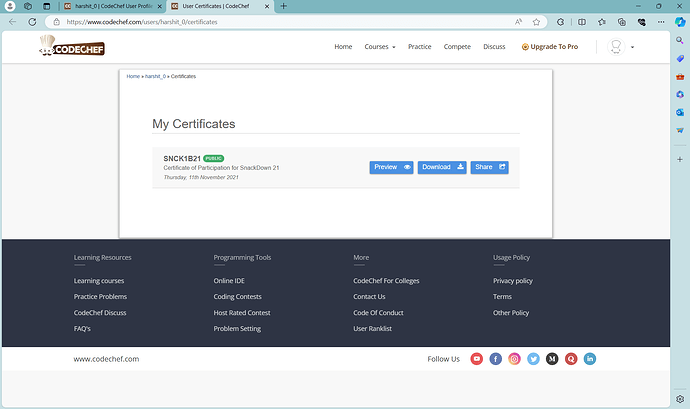This screenshot has width=690, height=409.
Task: Open Other Policy footer link
Action: pos(511,313)
